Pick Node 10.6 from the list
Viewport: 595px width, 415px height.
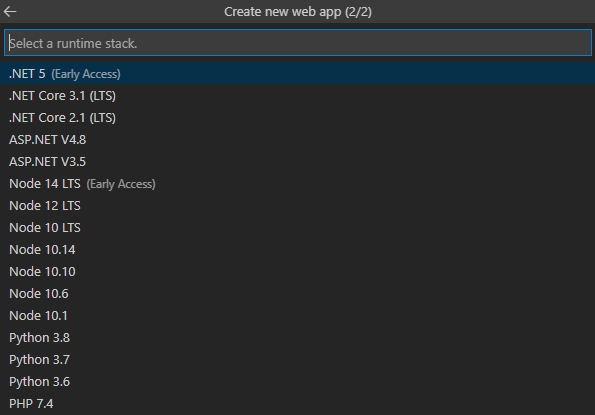298,294
